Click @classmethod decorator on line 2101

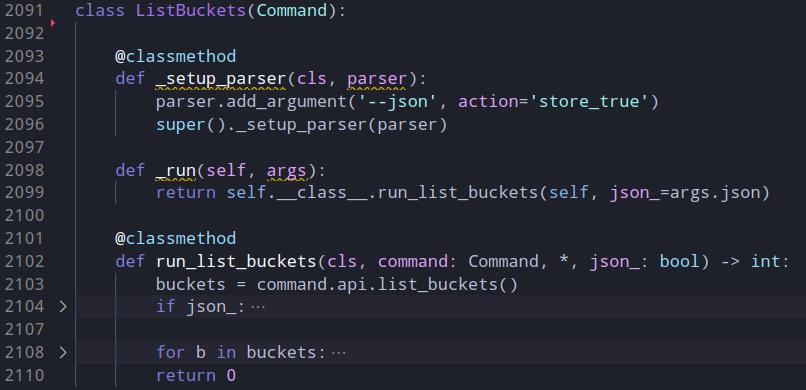(x=175, y=238)
